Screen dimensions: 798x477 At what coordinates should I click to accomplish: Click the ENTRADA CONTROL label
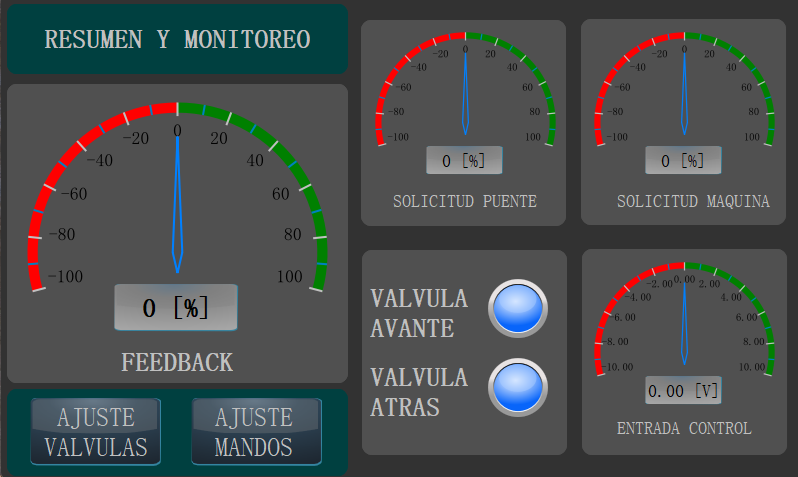[685, 428]
